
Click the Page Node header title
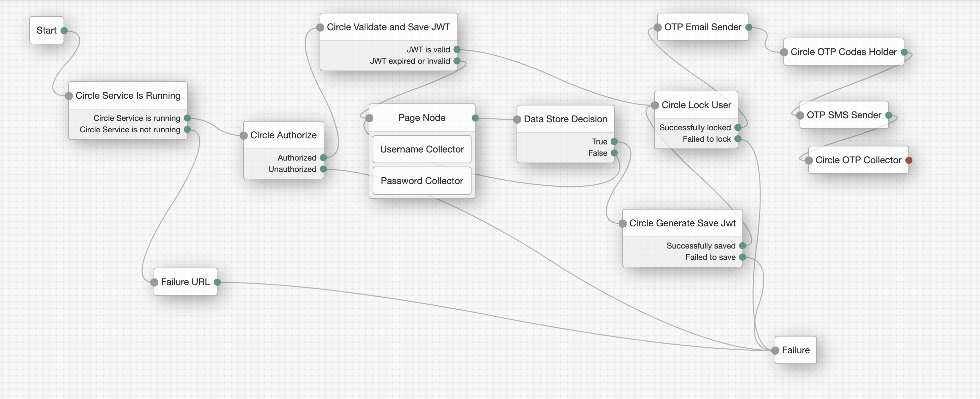[421, 118]
